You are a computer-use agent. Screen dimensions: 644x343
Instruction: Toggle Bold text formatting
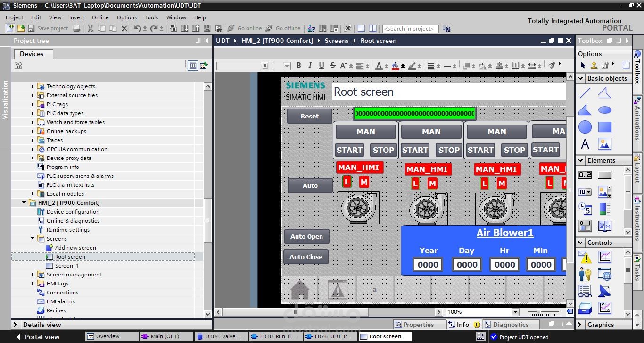pyautogui.click(x=298, y=66)
